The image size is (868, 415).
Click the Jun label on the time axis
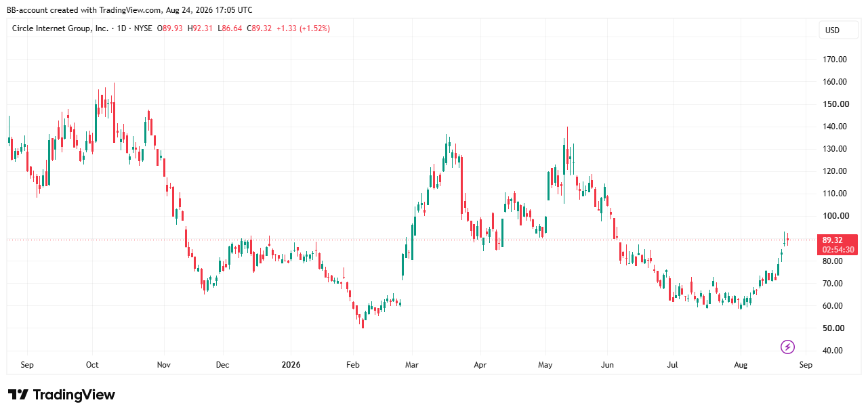pyautogui.click(x=608, y=365)
